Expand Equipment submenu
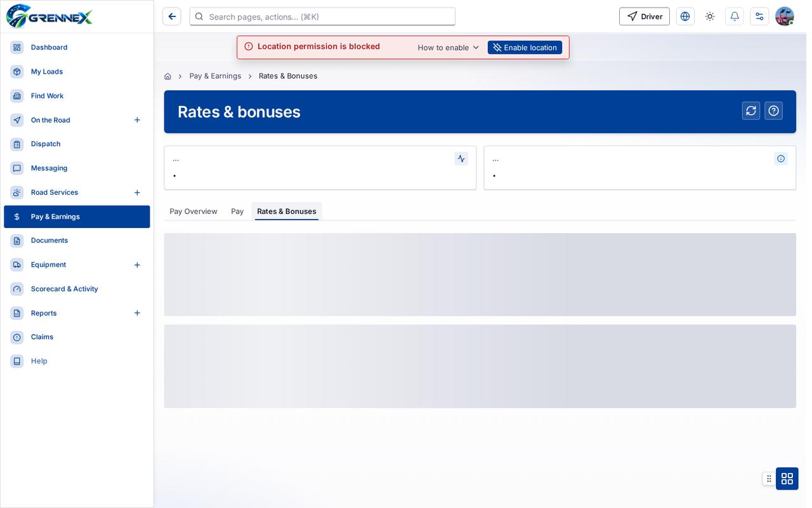Screen dimensions: 812x508 pos(137,265)
